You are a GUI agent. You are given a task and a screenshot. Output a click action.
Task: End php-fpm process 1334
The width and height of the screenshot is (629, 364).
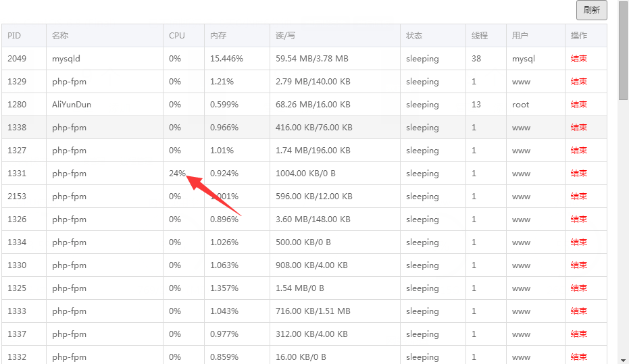578,242
